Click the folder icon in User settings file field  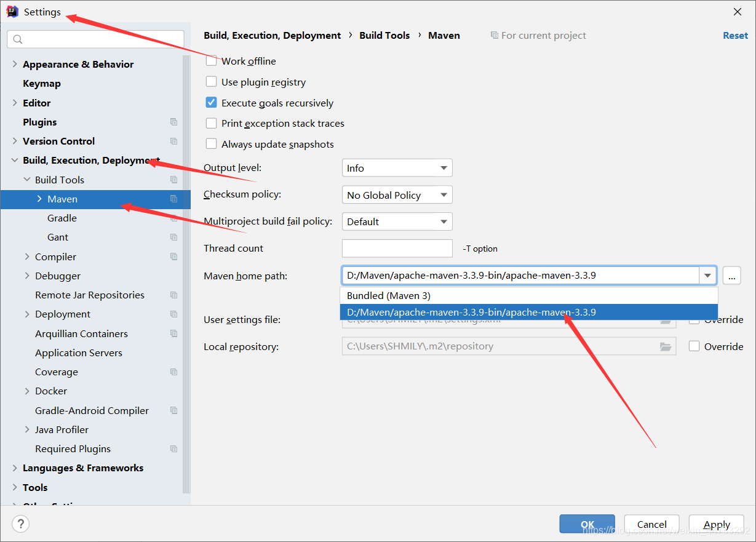[666, 320]
